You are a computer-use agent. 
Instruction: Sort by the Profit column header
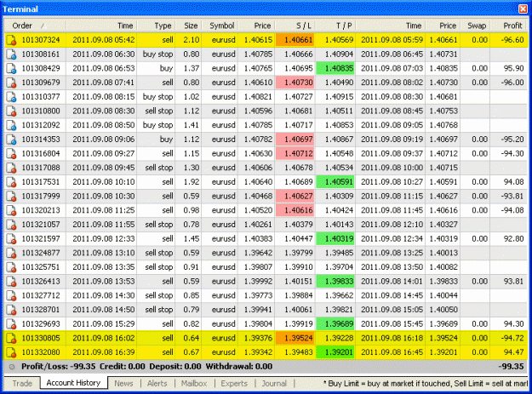509,26
